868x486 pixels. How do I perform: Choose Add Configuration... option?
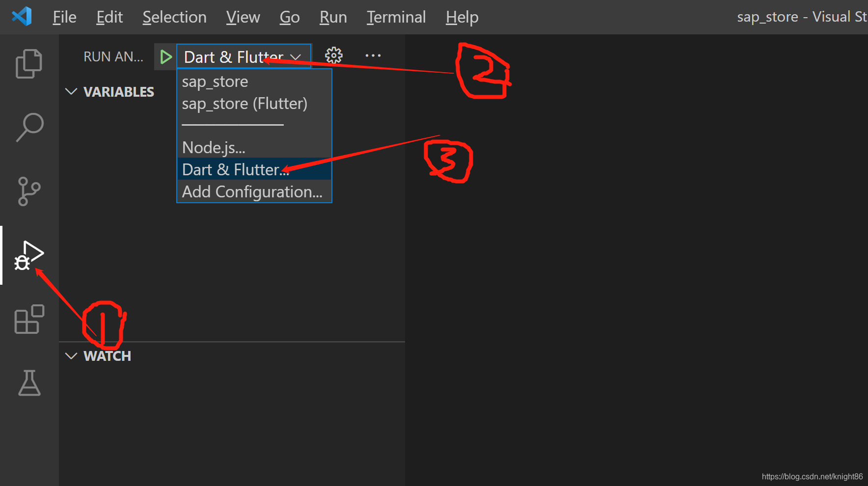(x=254, y=191)
